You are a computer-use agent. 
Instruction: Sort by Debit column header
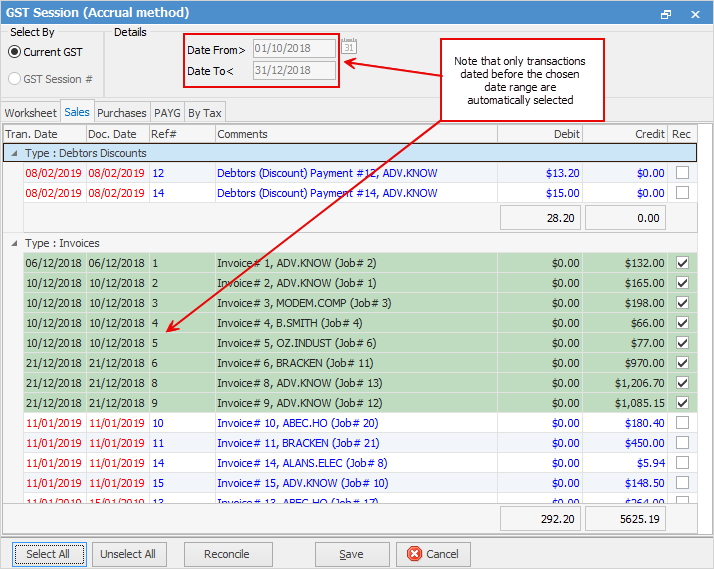point(540,134)
